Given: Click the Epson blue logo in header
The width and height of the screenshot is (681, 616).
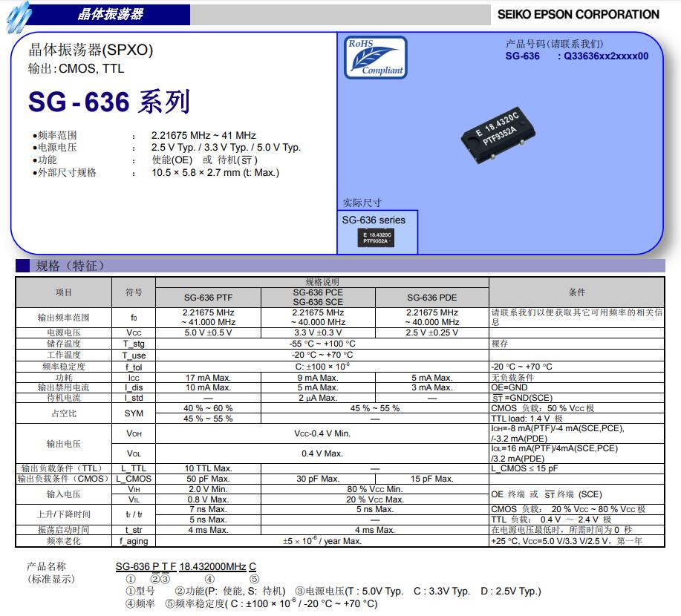Looking at the screenshot, I should (x=19, y=17).
